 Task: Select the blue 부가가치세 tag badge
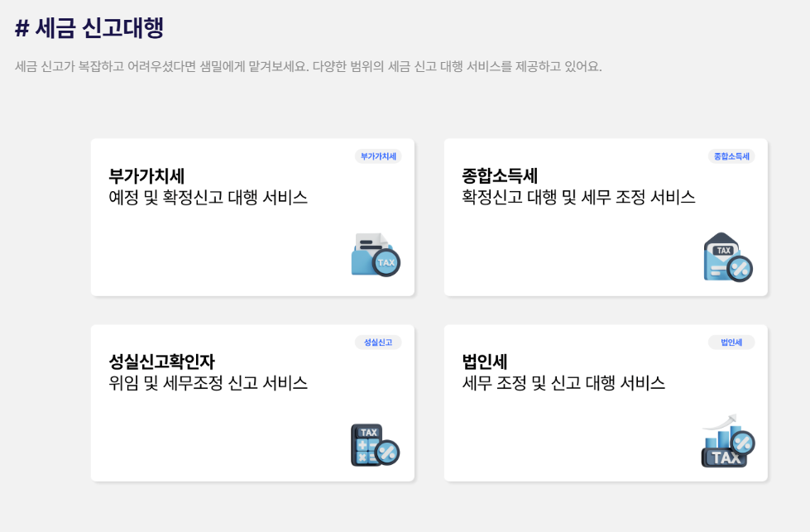378,156
